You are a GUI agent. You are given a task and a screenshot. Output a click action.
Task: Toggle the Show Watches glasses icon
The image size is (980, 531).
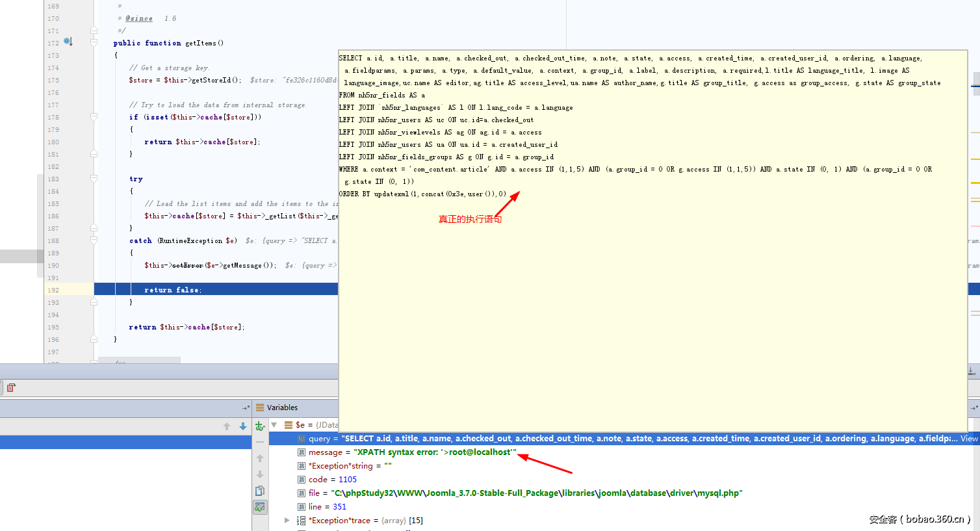point(260,507)
